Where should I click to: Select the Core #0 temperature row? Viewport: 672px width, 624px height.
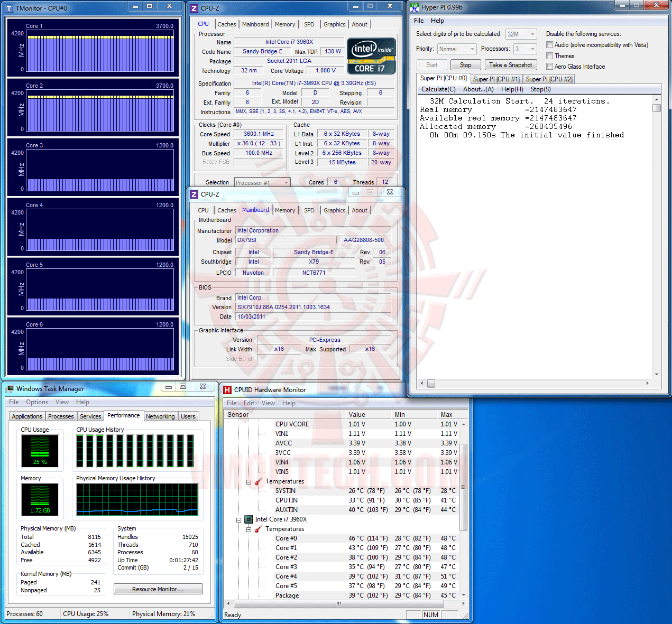coord(342,538)
